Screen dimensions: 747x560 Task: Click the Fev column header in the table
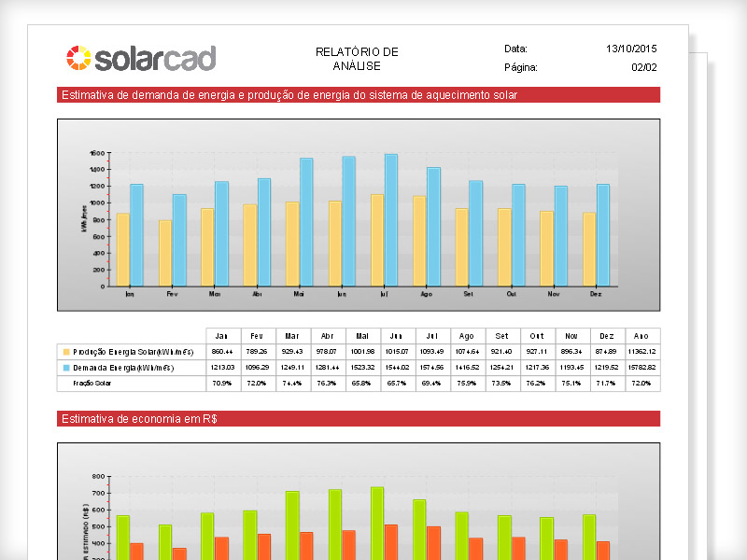point(257,336)
